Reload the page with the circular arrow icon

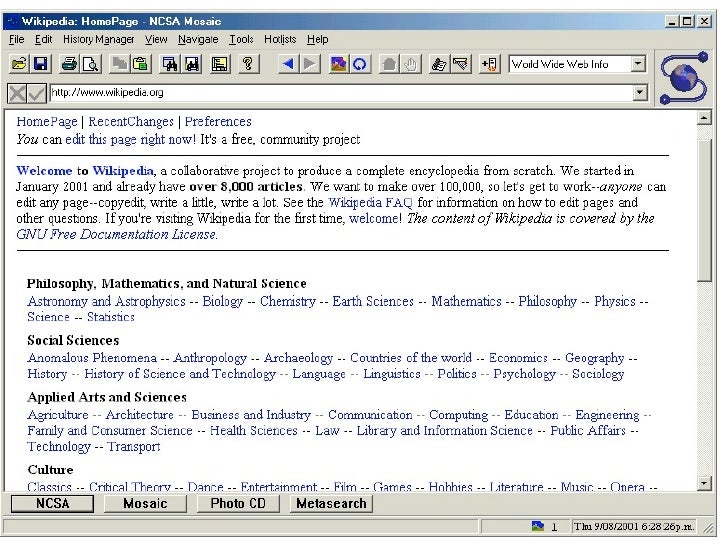coord(360,64)
